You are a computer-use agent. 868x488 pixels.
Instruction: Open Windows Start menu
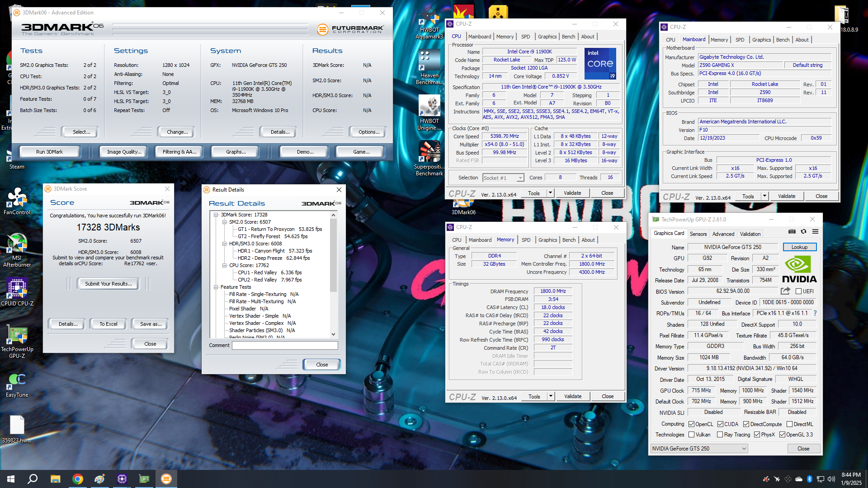[11, 479]
